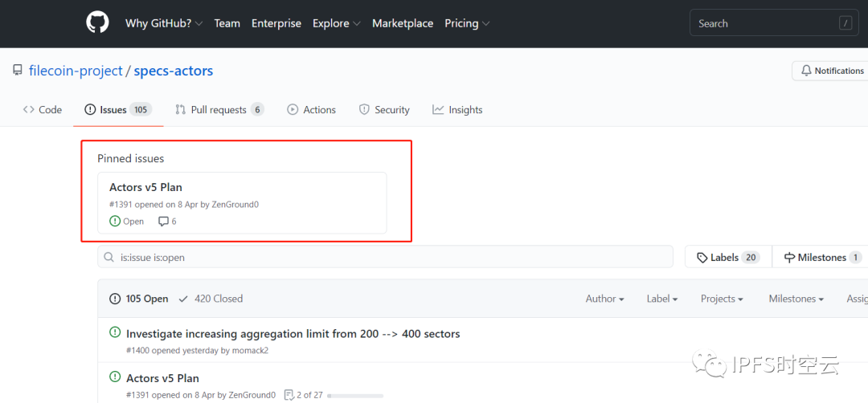Expand the Projects filter dropdown

pos(722,299)
